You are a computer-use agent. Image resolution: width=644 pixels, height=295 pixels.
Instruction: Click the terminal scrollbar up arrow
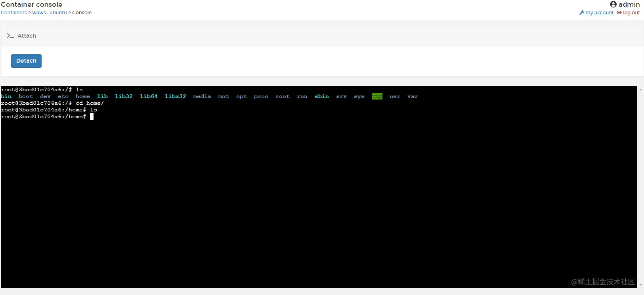coord(640,90)
